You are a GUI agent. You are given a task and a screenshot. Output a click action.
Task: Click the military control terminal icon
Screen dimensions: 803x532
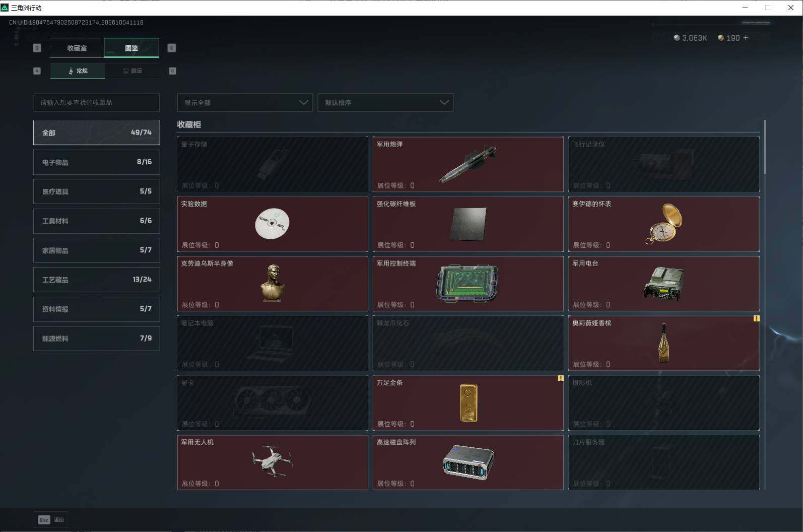467,283
